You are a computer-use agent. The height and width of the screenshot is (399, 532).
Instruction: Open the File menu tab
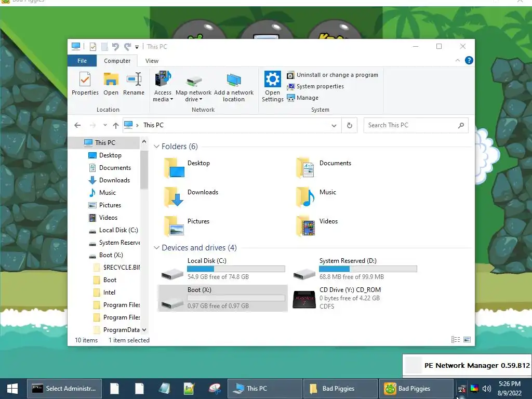tap(82, 61)
